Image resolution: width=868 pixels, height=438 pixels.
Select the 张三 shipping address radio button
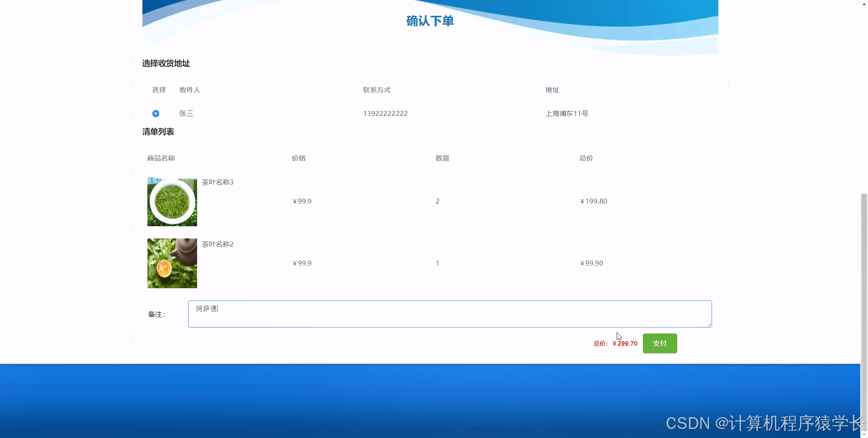(x=156, y=113)
